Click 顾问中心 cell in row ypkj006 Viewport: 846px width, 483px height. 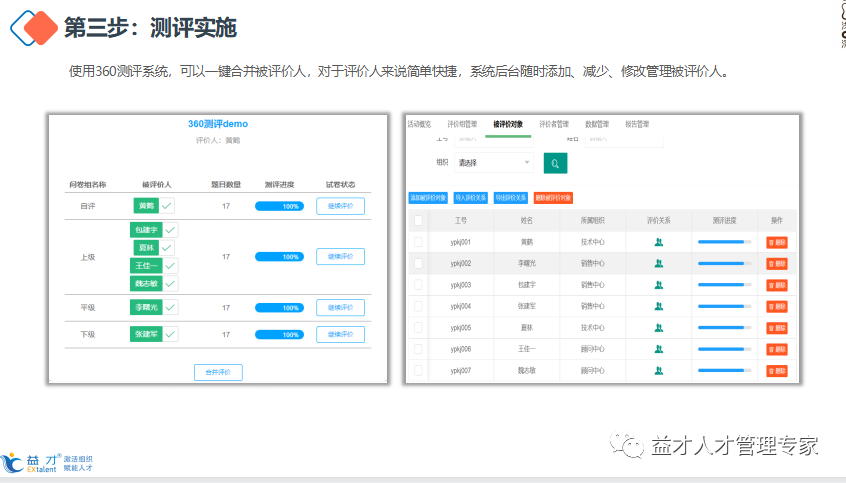click(592, 349)
